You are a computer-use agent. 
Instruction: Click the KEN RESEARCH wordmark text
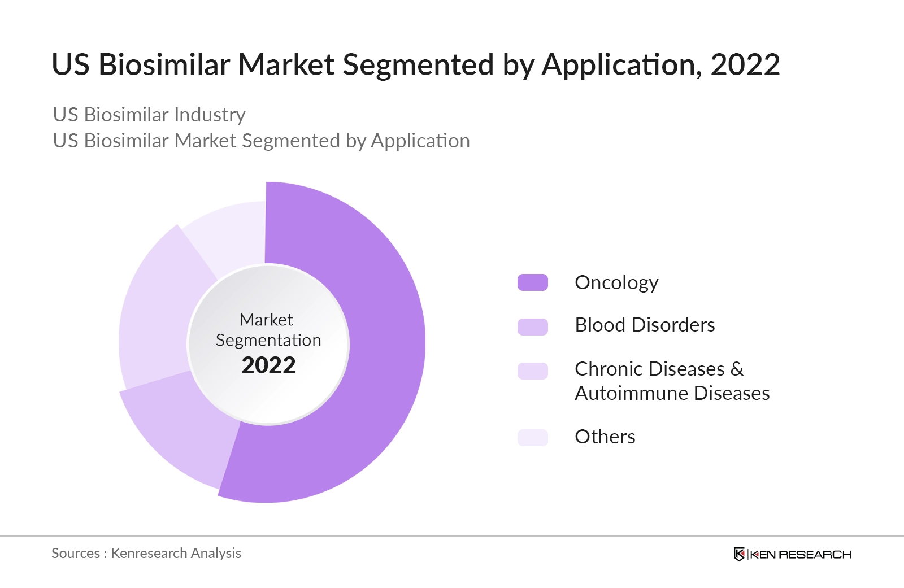pos(802,555)
